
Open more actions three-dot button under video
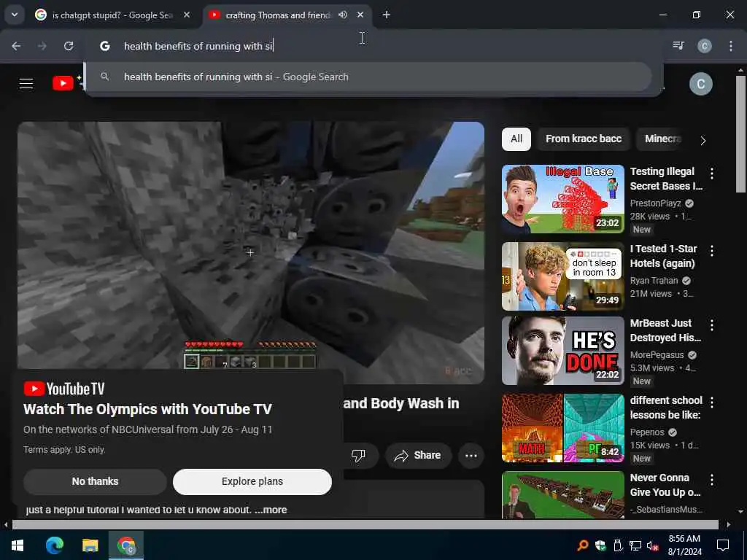coord(471,456)
